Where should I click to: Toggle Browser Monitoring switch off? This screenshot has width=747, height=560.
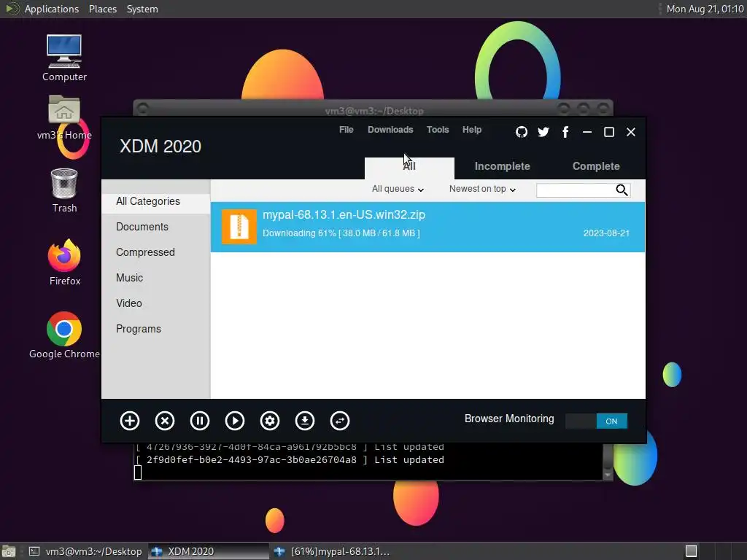point(596,421)
